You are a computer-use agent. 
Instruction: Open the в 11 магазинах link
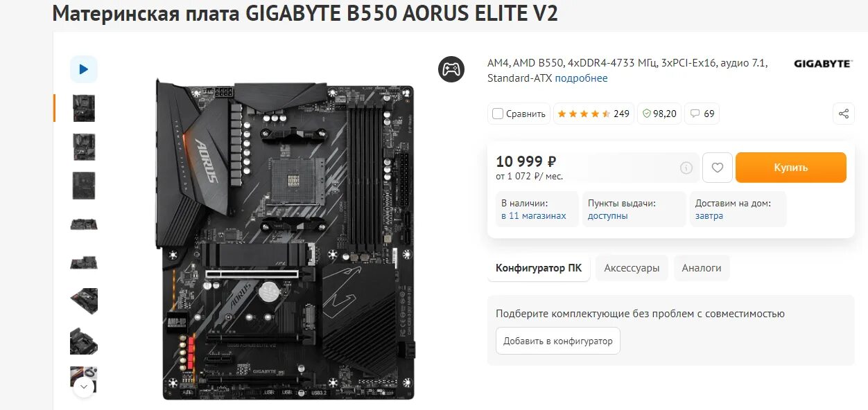534,216
